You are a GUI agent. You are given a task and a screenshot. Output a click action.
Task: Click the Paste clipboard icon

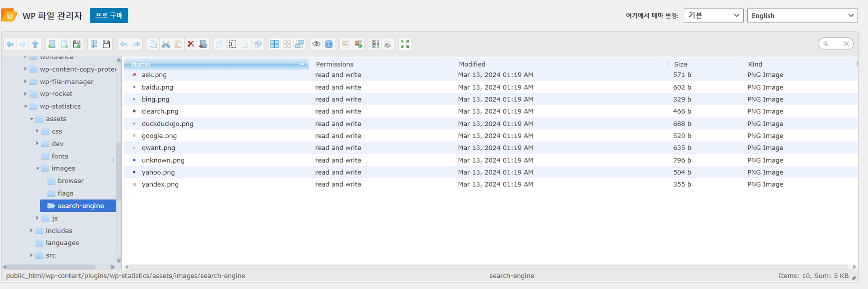[178, 44]
